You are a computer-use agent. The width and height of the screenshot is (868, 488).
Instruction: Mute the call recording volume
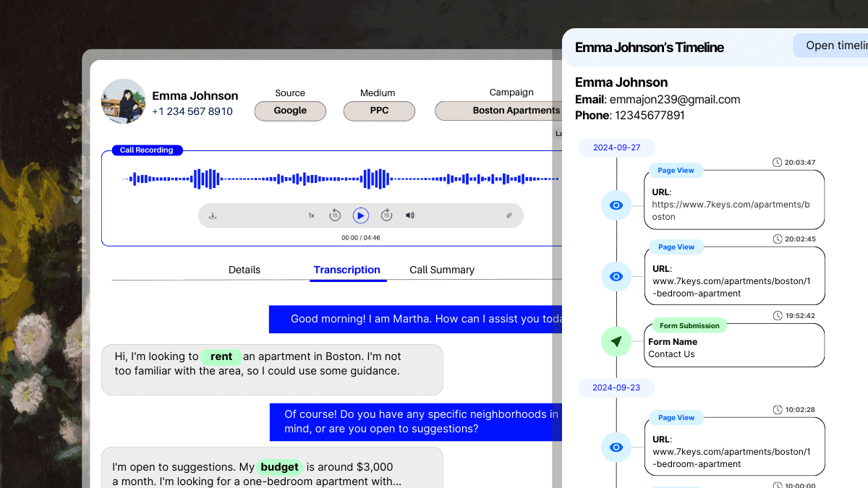coord(410,215)
